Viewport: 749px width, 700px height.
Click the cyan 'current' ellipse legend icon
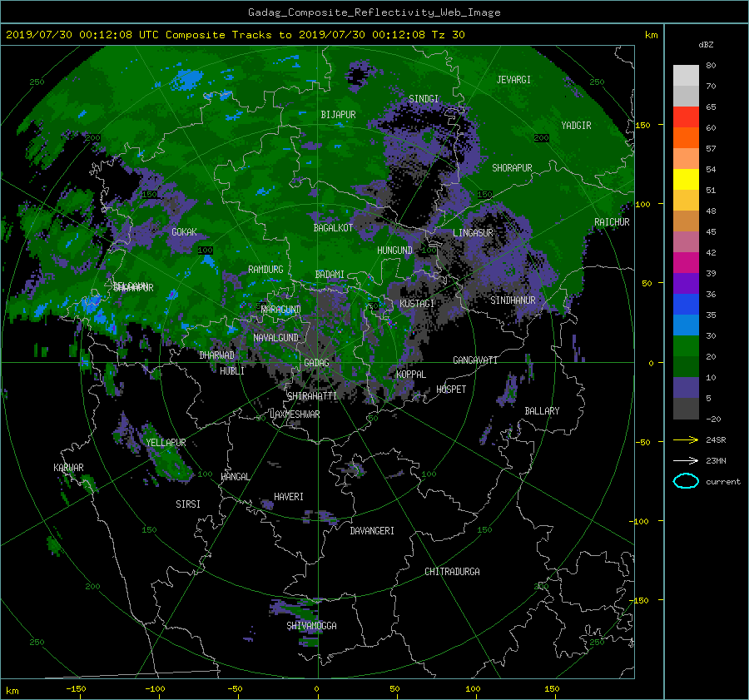(x=686, y=481)
